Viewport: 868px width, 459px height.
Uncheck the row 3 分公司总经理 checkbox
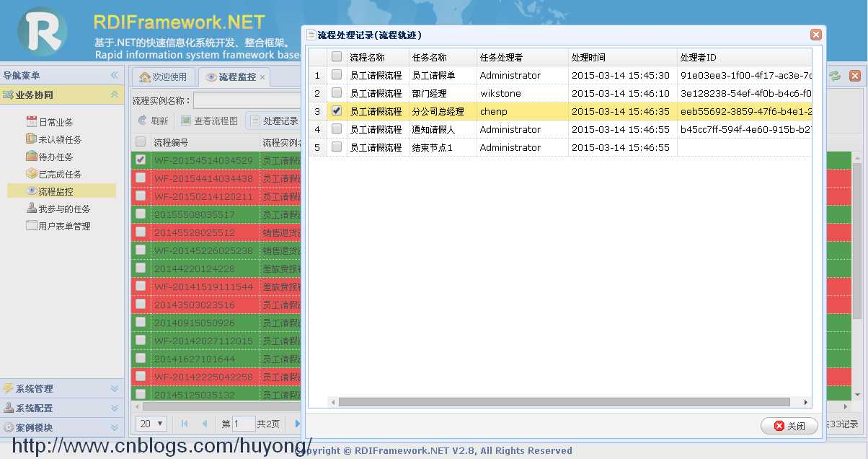coord(337,110)
